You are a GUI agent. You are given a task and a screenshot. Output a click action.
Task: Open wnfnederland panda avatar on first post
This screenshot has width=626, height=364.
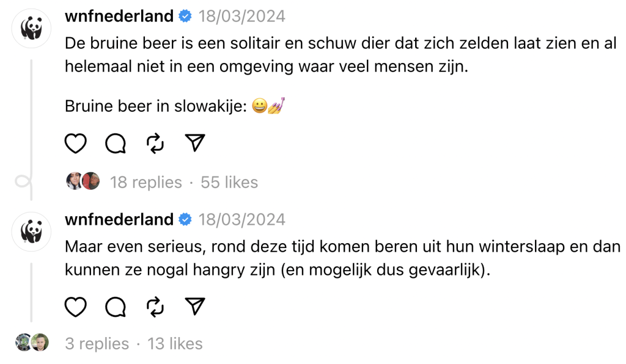31,28
